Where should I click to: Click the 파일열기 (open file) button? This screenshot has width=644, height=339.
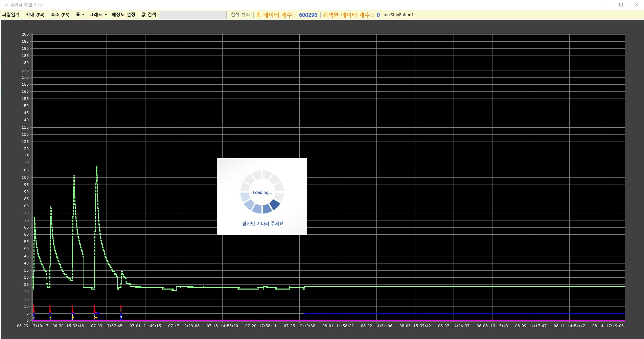(x=11, y=15)
